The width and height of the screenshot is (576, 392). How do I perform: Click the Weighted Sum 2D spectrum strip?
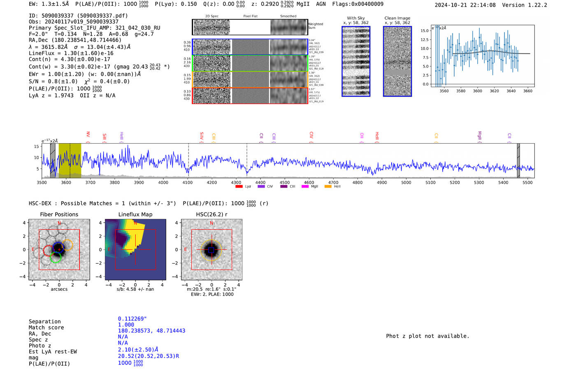point(250,28)
